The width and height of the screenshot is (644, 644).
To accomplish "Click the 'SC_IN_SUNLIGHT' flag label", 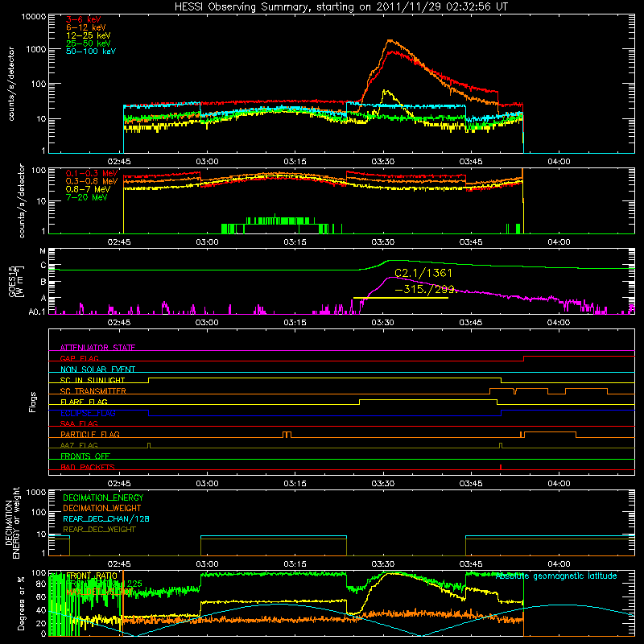I will pos(93,380).
